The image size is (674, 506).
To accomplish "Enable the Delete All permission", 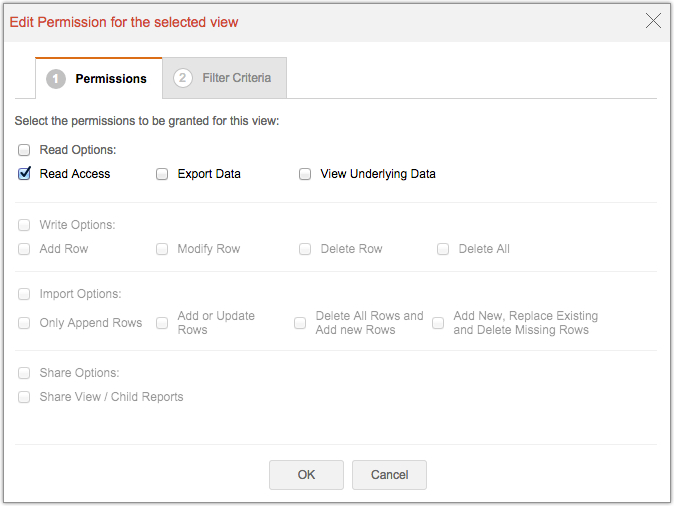I will tap(443, 249).
